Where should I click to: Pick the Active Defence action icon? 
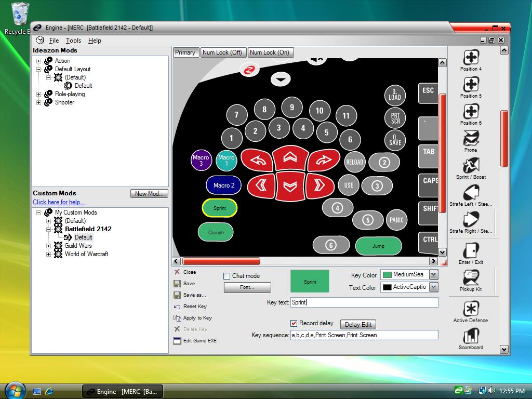click(471, 309)
